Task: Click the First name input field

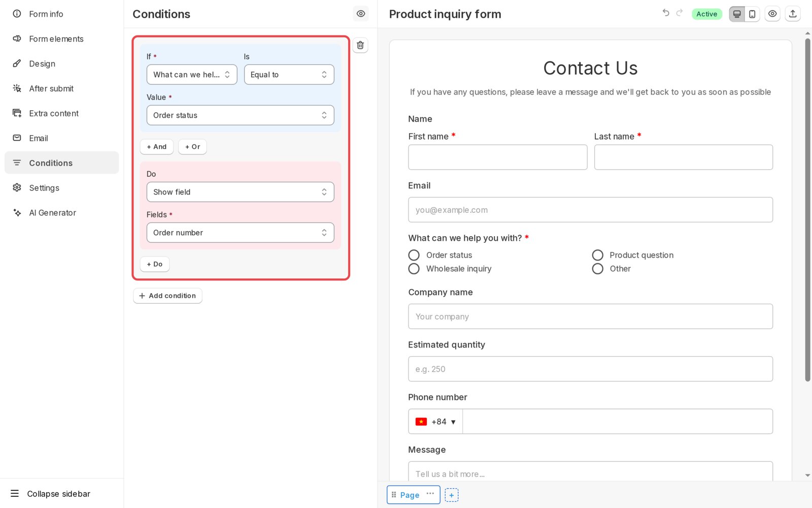Action: (497, 157)
